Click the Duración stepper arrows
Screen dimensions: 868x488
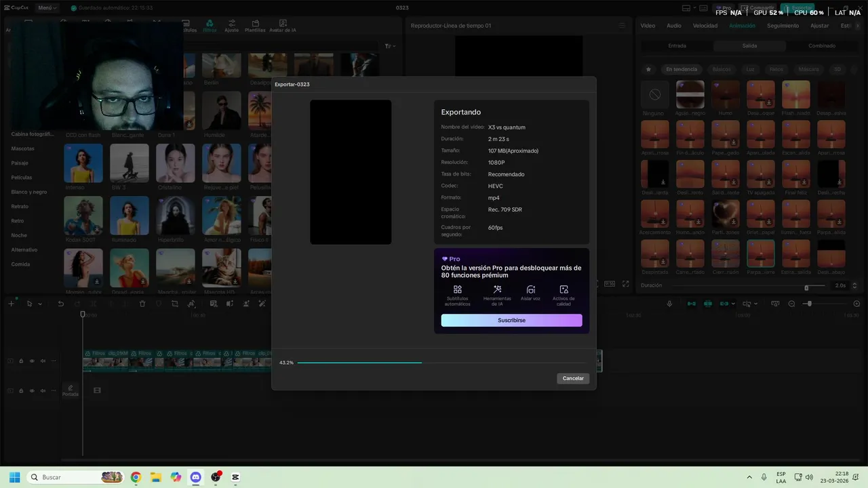854,285
